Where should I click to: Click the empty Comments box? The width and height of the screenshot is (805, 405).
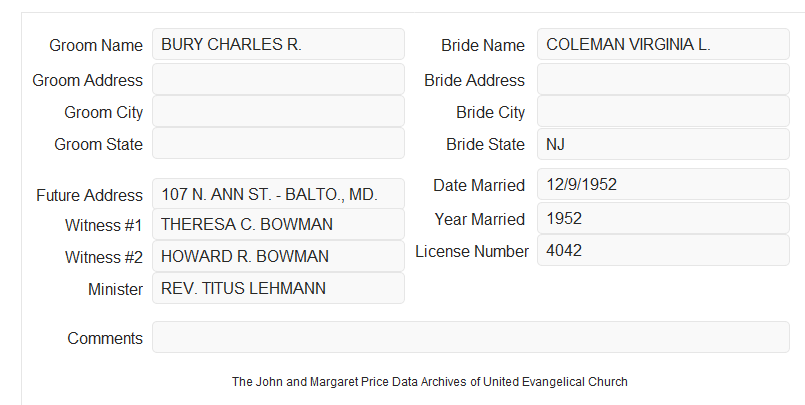pos(471,337)
